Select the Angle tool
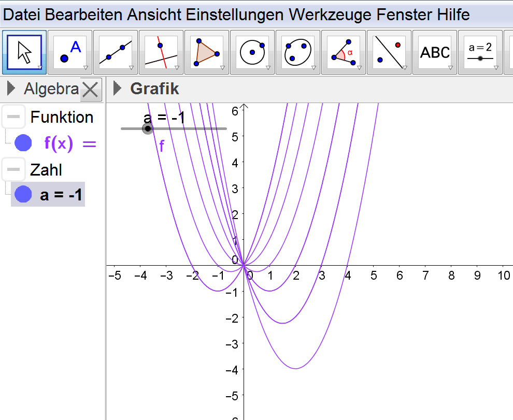Viewport: 513px width, 420px height. [344, 52]
